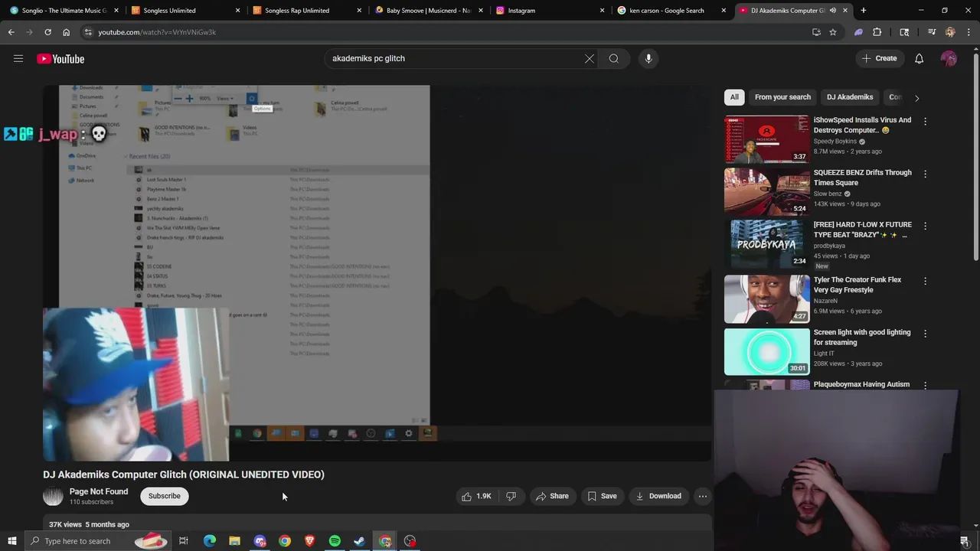Run the search with the magnifier button
The width and height of the screenshot is (980, 551).
614,58
